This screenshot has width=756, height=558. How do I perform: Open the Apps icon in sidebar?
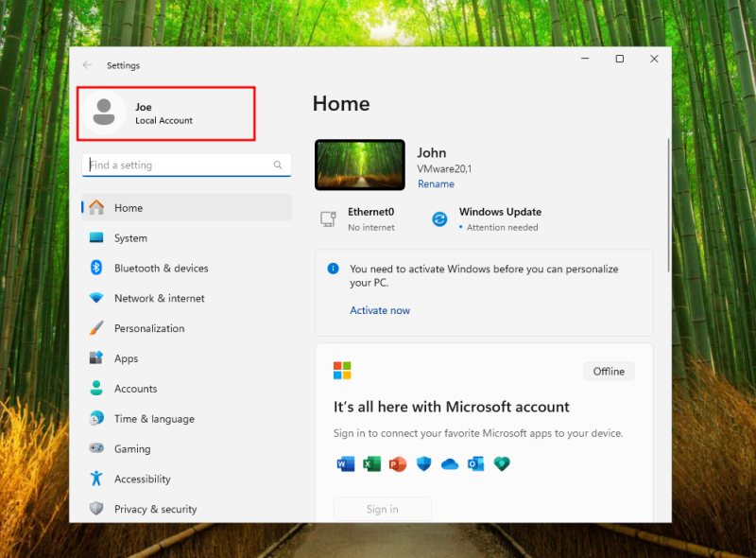(96, 358)
